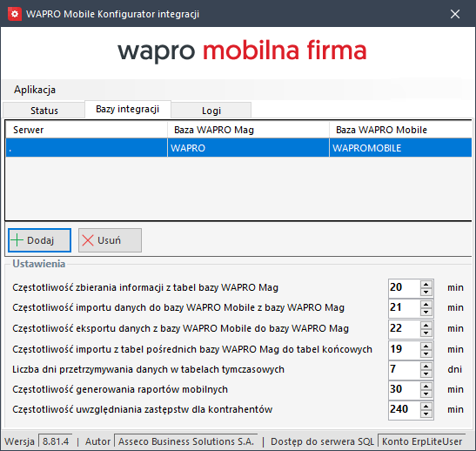This screenshot has height=451, width=476.
Task: Increase import to WAPRO Mobile frequency
Action: (x=426, y=305)
